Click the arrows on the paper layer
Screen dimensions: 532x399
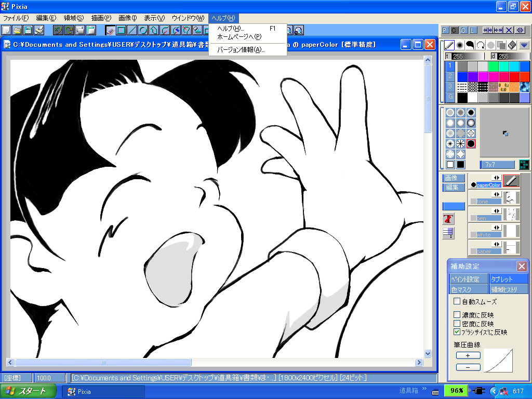tap(496, 244)
